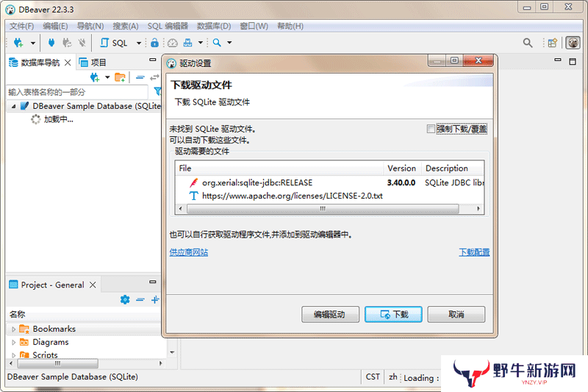Open the 窗口(W) menu
The height and width of the screenshot is (392, 588).
pyautogui.click(x=254, y=26)
